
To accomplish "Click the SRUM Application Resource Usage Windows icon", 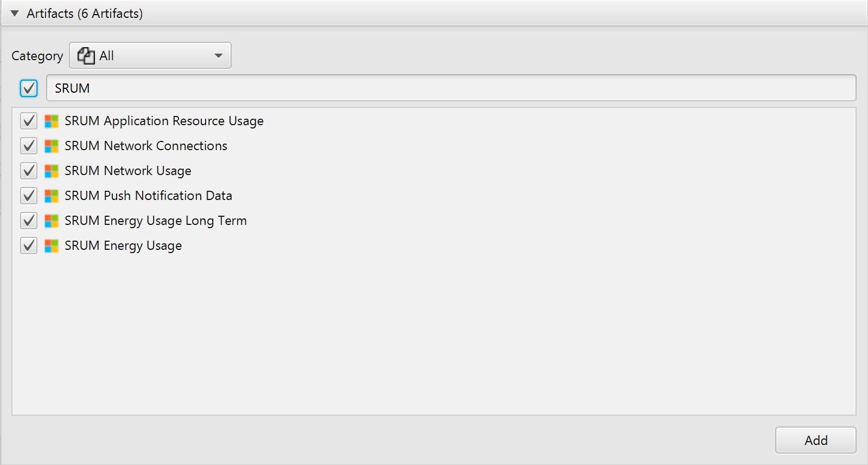I will click(52, 121).
